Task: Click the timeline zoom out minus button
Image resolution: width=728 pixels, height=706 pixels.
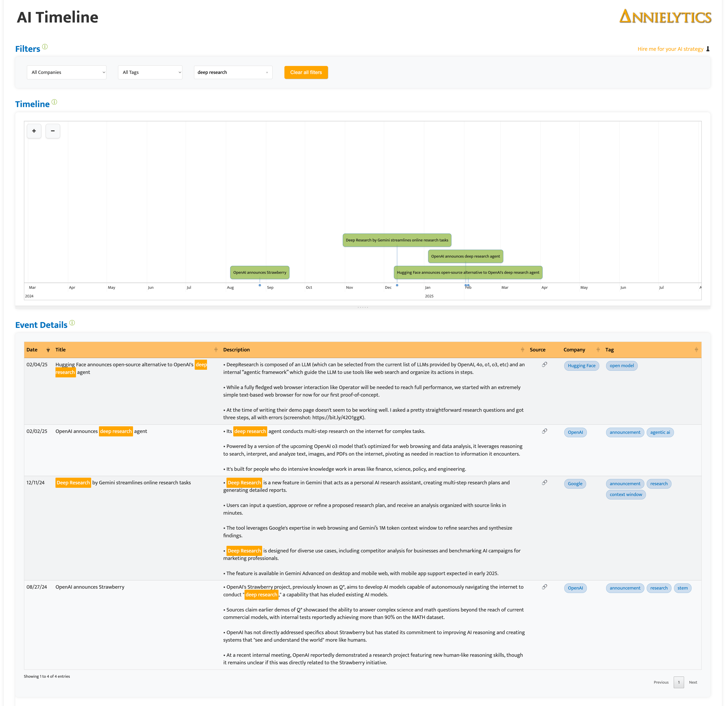Action: pyautogui.click(x=53, y=131)
